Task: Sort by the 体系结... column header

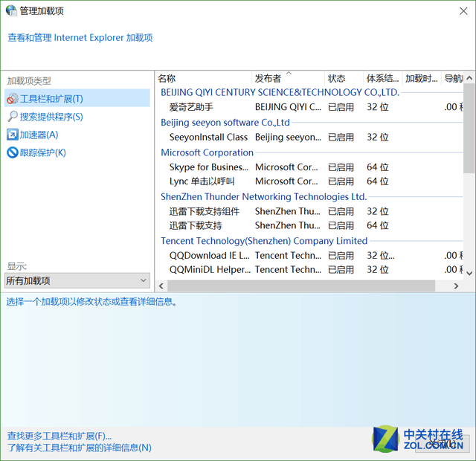Action: coord(383,78)
